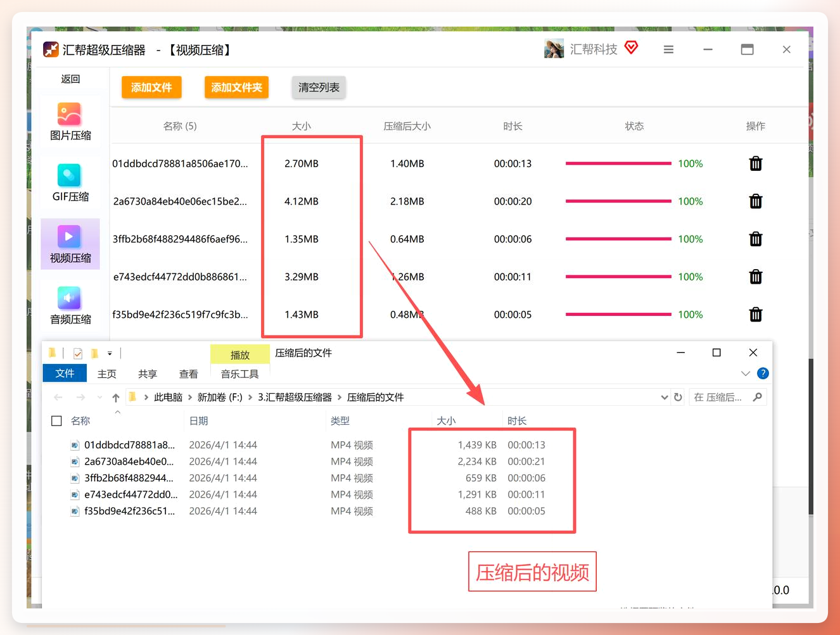Click the Explorer help question mark icon
Screen dimensions: 840x635
[x=763, y=374]
